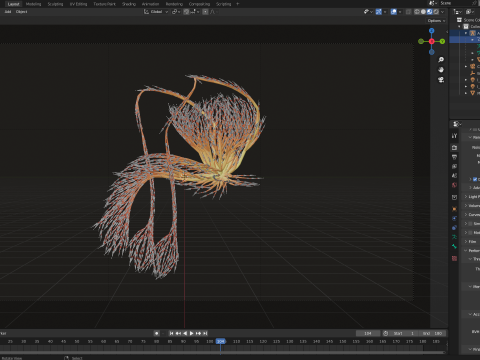
Task: Select wireframe viewport shading
Action: [x=417, y=12]
